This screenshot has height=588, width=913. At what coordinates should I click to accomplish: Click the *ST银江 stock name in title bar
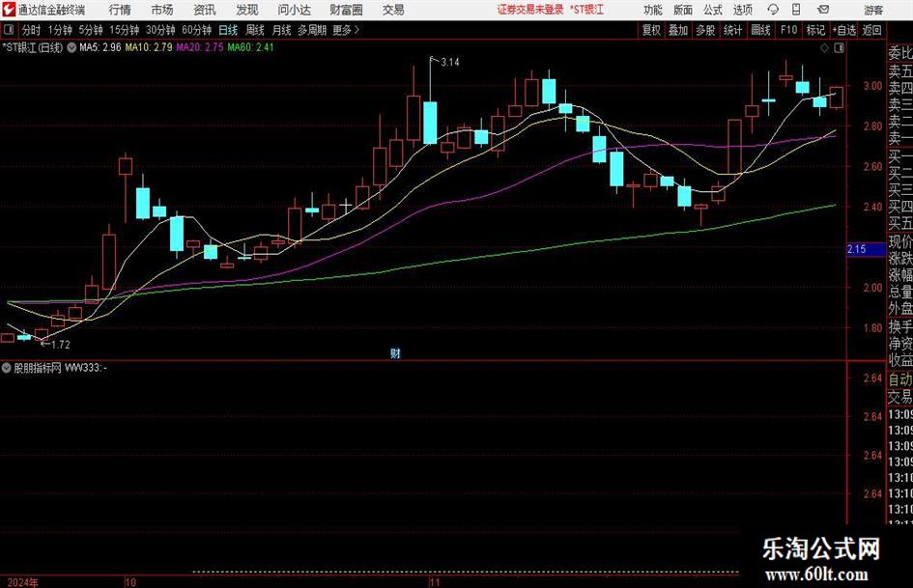click(x=587, y=10)
